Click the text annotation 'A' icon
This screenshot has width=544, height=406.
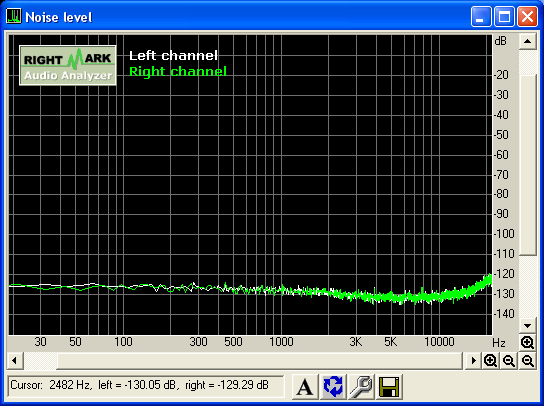pyautogui.click(x=304, y=387)
